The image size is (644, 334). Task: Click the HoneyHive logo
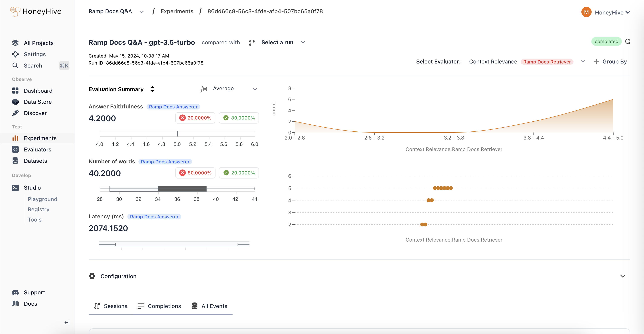pos(36,12)
